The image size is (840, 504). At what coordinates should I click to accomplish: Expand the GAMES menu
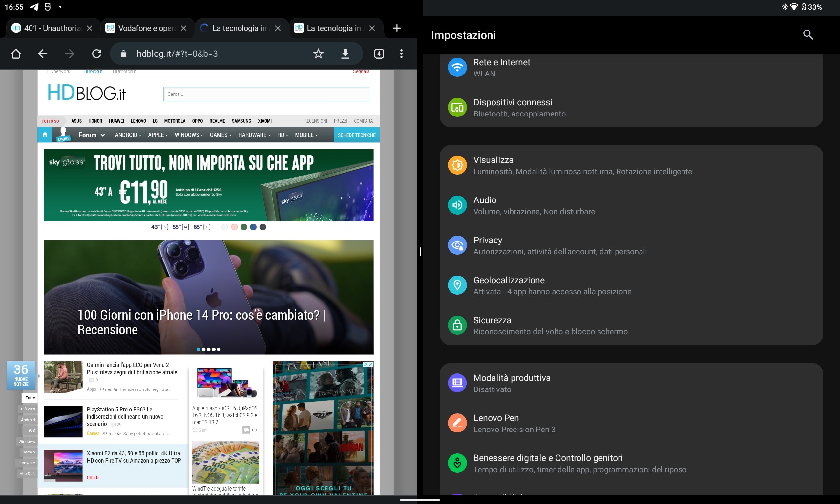pyautogui.click(x=220, y=135)
